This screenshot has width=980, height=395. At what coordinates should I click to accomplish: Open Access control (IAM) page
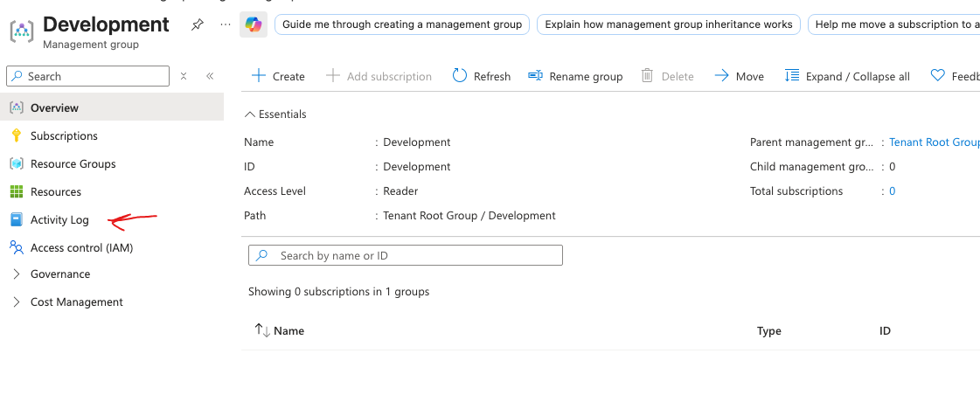pyautogui.click(x=81, y=247)
